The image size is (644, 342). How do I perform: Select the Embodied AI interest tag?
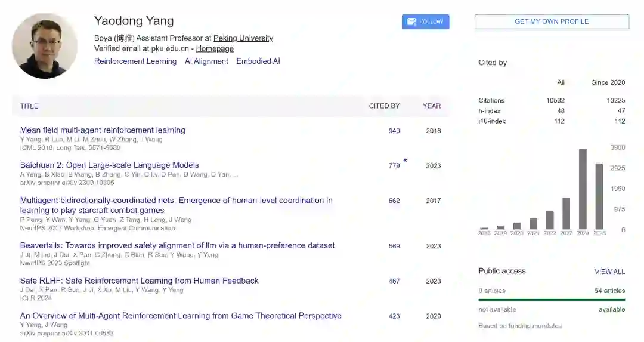click(x=258, y=61)
